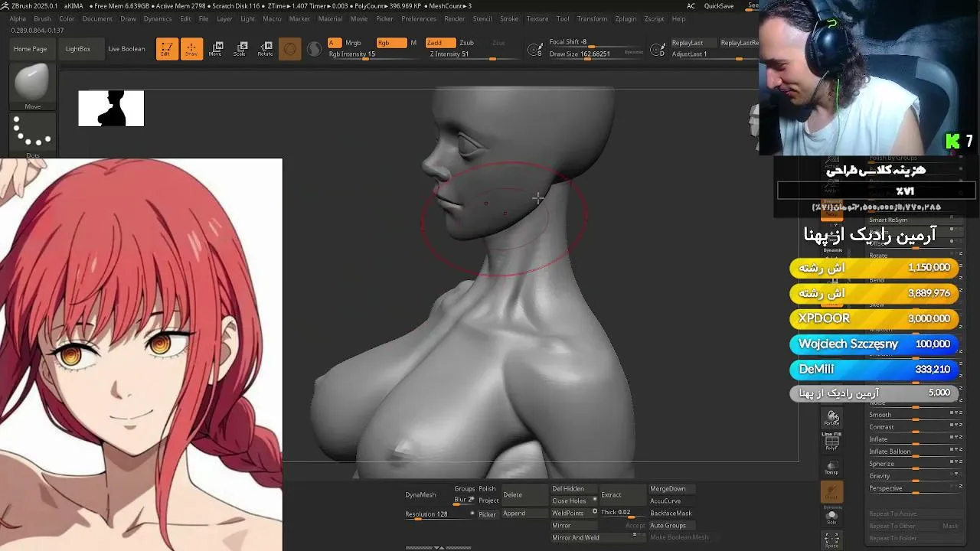Click the Rotate icon in the right shelf
Image resolution: width=980 pixels, height=551 pixels.
point(832,419)
